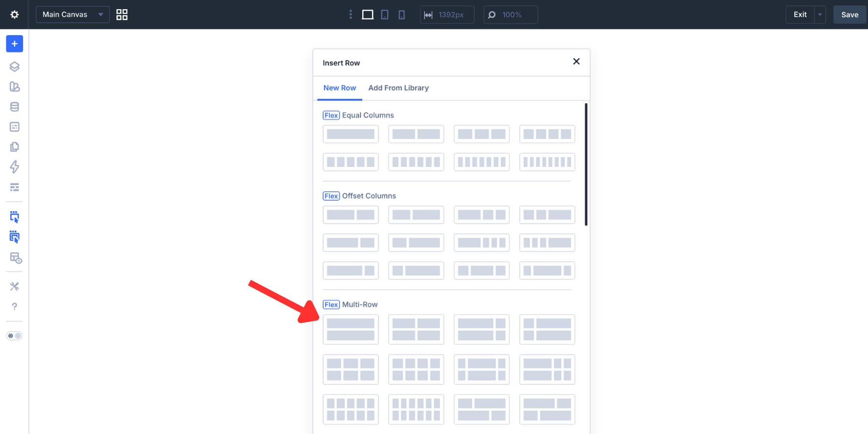Toggle the switch at bottom of sidebar
The height and width of the screenshot is (434, 868).
coord(14,336)
